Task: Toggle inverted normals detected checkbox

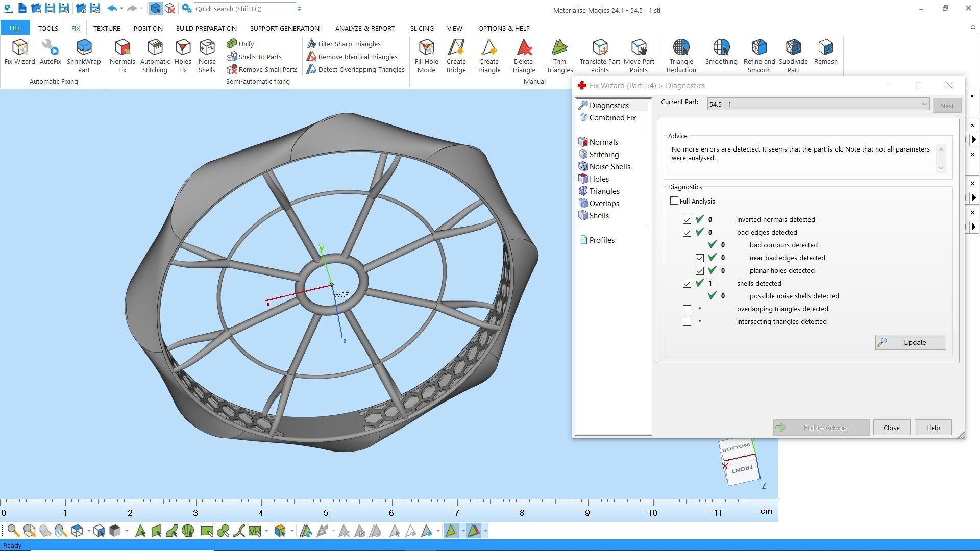Action: [687, 220]
